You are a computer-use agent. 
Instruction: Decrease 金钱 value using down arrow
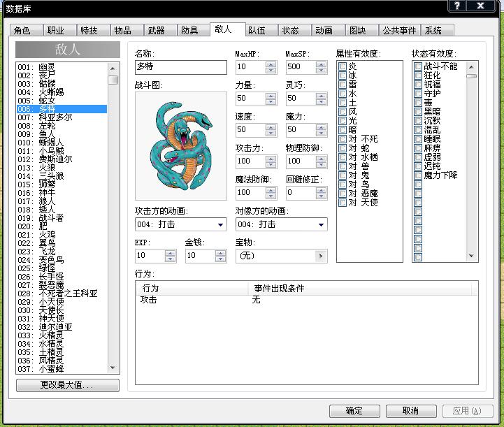pyautogui.click(x=220, y=259)
